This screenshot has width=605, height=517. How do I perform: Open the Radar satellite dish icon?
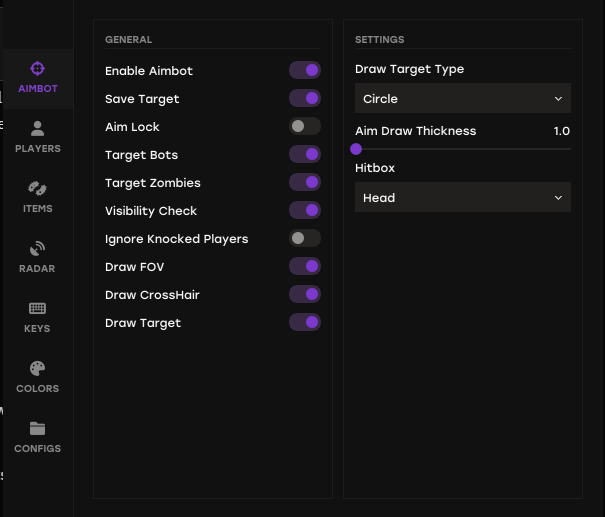tap(37, 248)
